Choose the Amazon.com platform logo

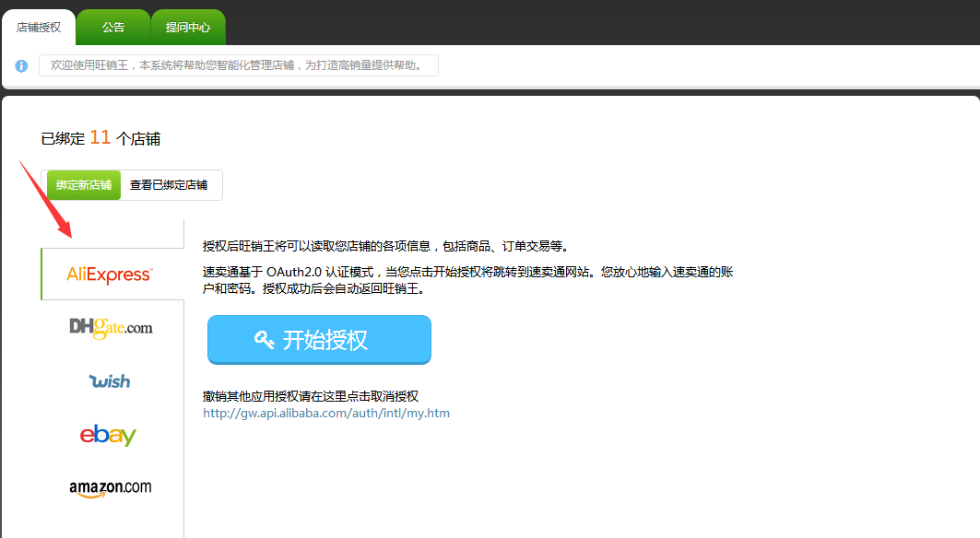pyautogui.click(x=110, y=488)
